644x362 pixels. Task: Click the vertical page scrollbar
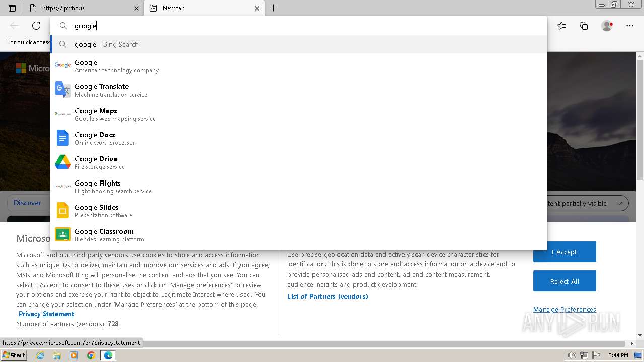click(x=639, y=119)
